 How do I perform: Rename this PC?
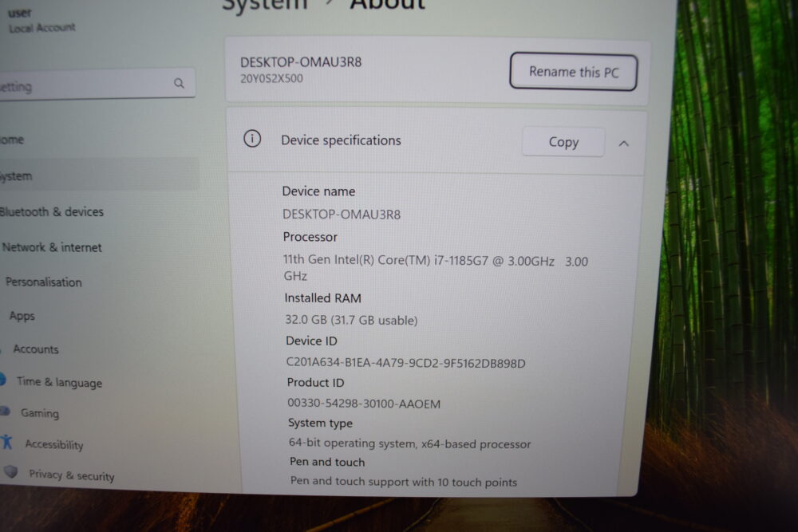pyautogui.click(x=573, y=72)
